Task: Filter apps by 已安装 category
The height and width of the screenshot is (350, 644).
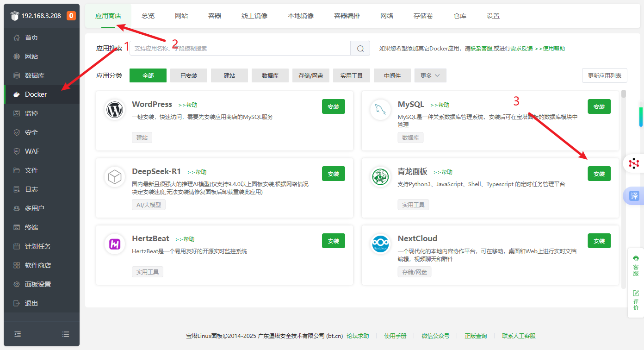Action: [189, 75]
